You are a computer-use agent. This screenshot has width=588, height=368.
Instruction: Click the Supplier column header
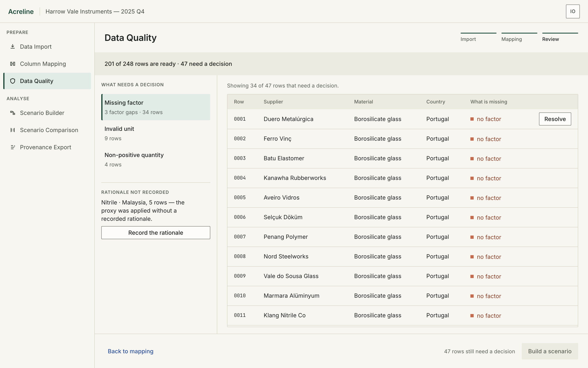273,102
